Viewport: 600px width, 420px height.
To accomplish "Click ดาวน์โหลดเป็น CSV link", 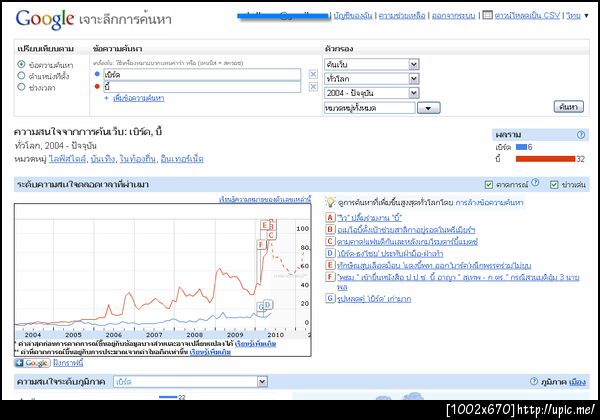I will click(527, 15).
